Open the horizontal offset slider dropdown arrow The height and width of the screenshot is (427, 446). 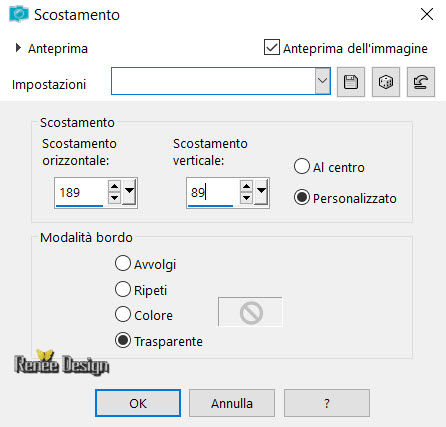[129, 192]
